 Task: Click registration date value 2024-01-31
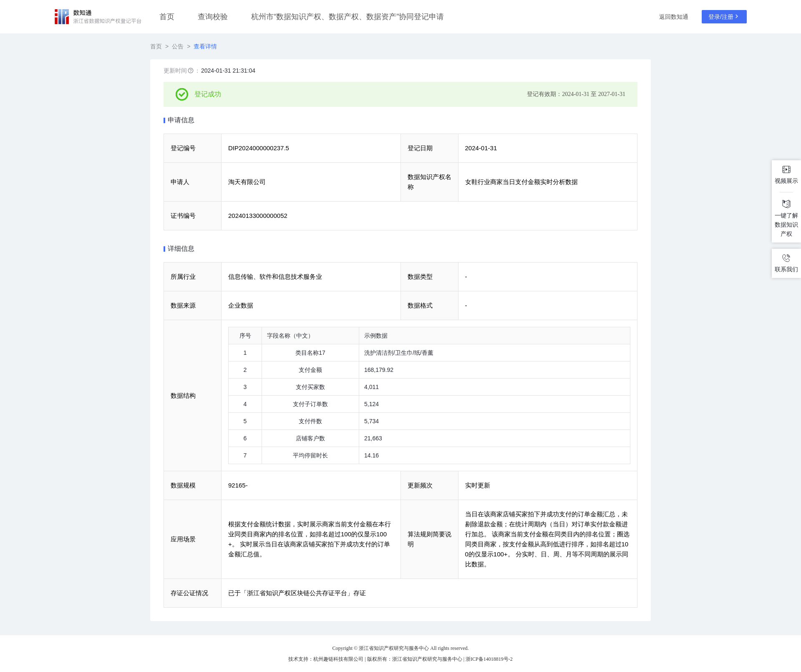481,148
